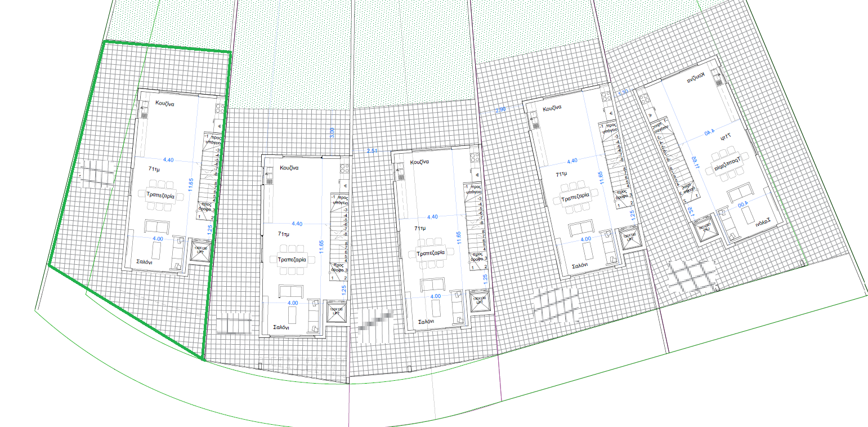The width and height of the screenshot is (868, 427).
Task: Click the lift symbol in the fourth unit
Action: coord(629,237)
